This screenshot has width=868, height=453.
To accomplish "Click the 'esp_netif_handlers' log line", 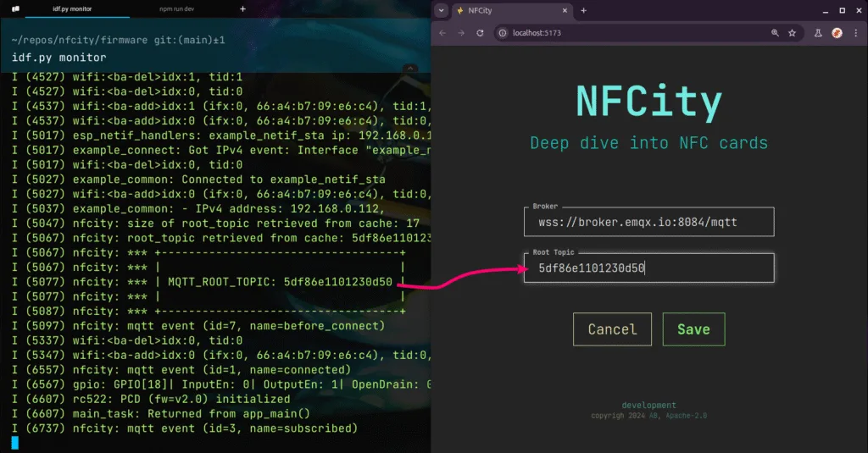I will click(221, 135).
